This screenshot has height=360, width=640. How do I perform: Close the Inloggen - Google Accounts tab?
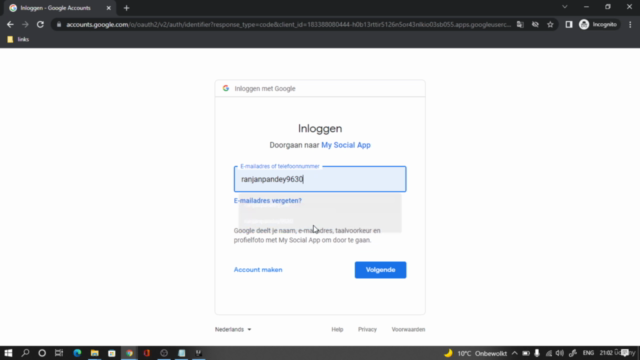[x=109, y=8]
